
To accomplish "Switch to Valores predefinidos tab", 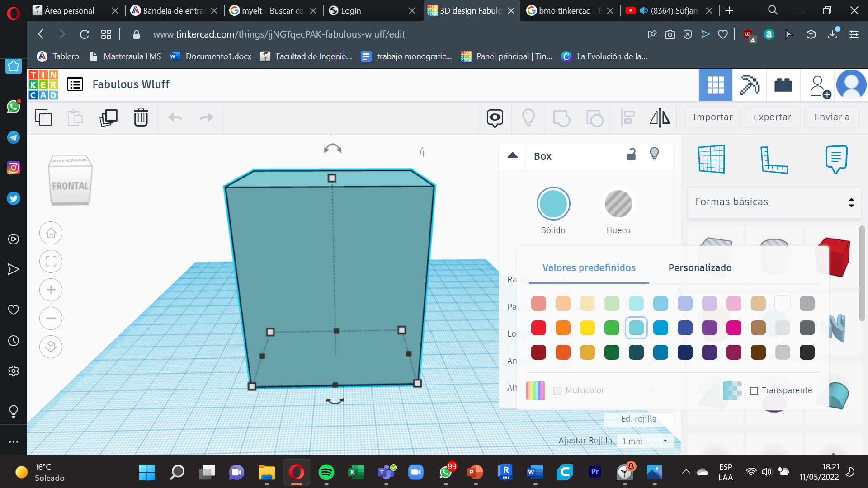I will click(589, 268).
